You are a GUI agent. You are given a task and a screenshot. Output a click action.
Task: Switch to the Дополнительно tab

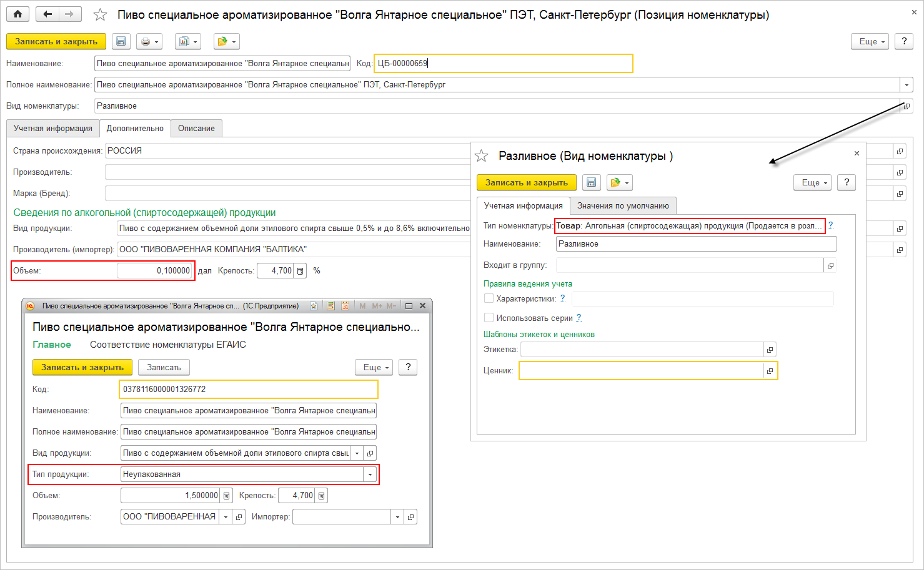click(x=135, y=129)
